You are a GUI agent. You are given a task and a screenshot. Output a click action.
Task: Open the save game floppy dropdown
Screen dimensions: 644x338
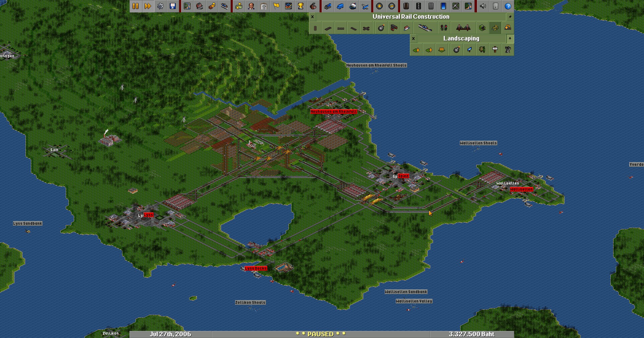click(173, 6)
